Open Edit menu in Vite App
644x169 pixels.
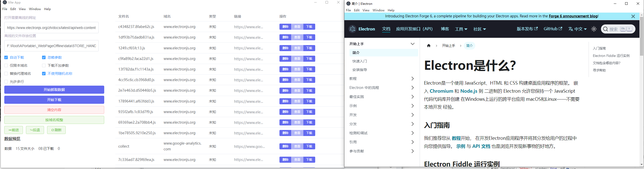point(13,9)
